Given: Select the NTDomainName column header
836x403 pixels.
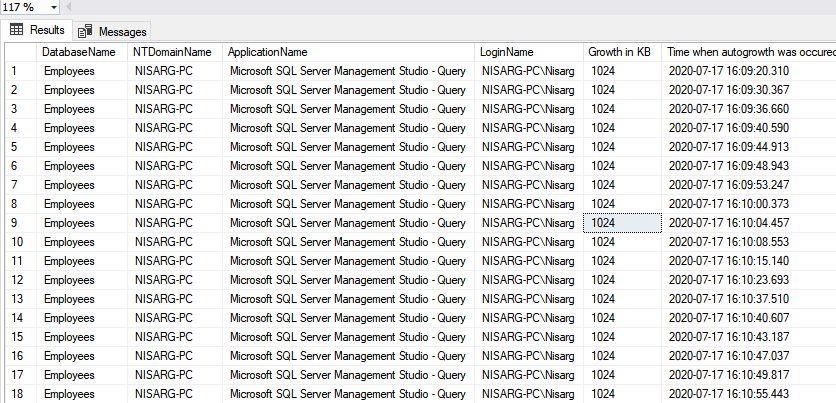Looking at the screenshot, I should click(173, 52).
